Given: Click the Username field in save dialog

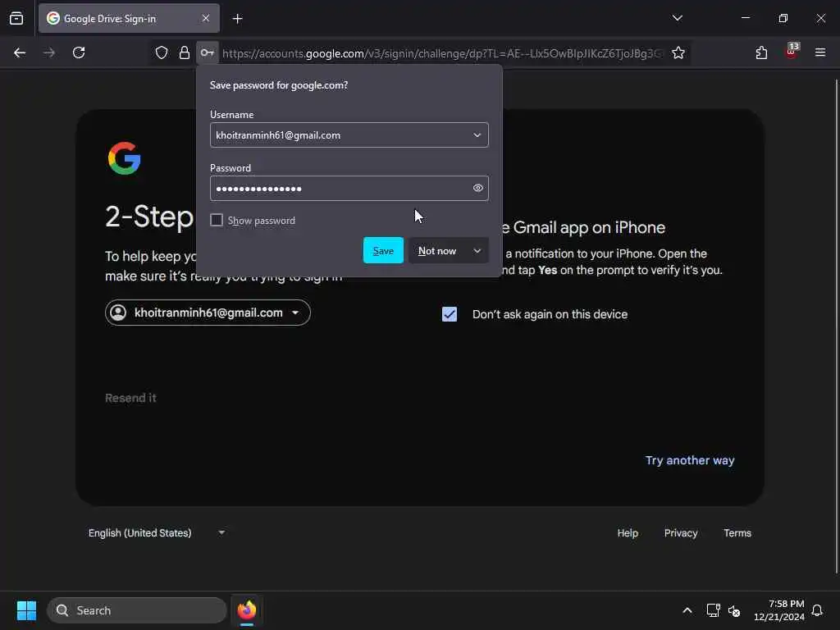Looking at the screenshot, I should pos(349,135).
